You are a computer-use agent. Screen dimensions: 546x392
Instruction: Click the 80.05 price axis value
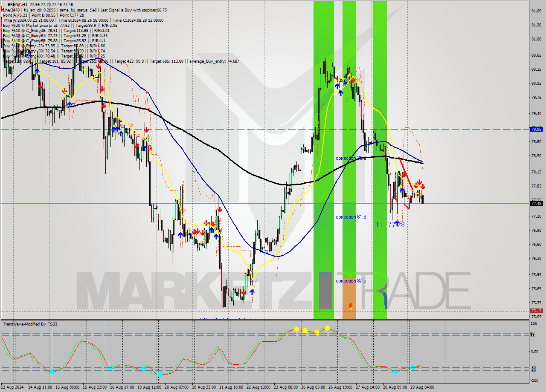(536, 84)
